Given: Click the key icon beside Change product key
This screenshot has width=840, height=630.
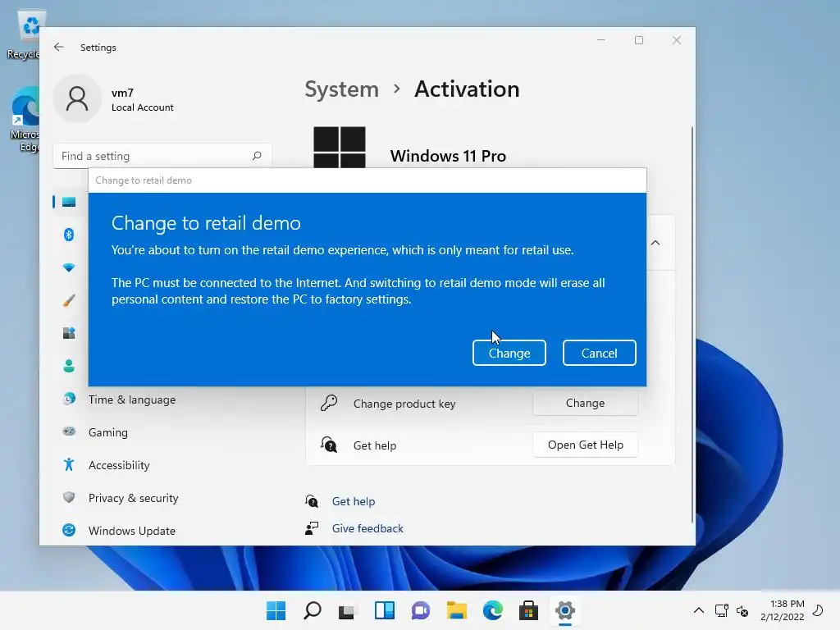Looking at the screenshot, I should tap(328, 403).
